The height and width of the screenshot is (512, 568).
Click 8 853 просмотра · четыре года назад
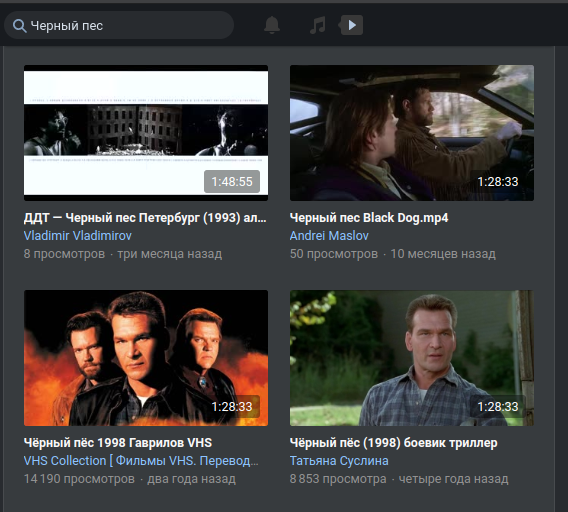click(399, 479)
